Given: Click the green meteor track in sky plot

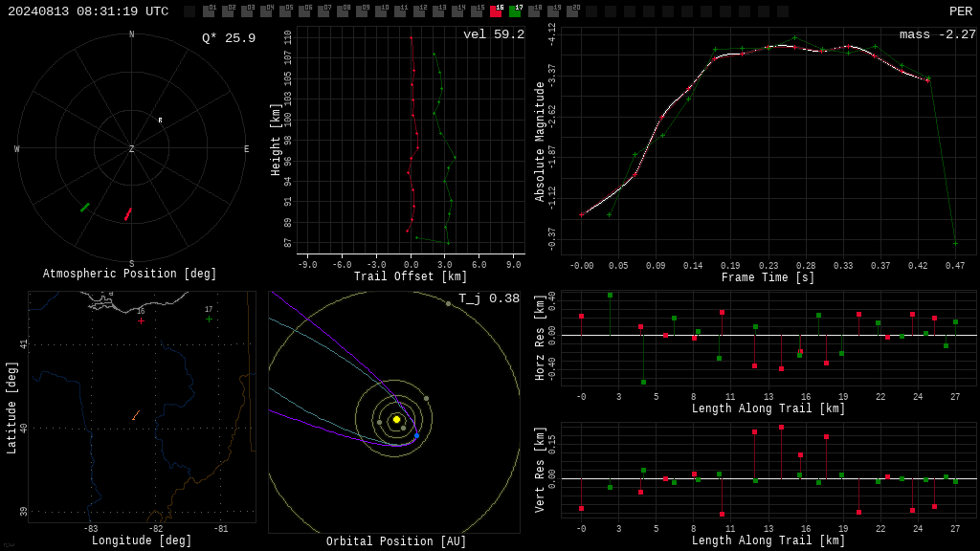Looking at the screenshot, I should coord(85,208).
